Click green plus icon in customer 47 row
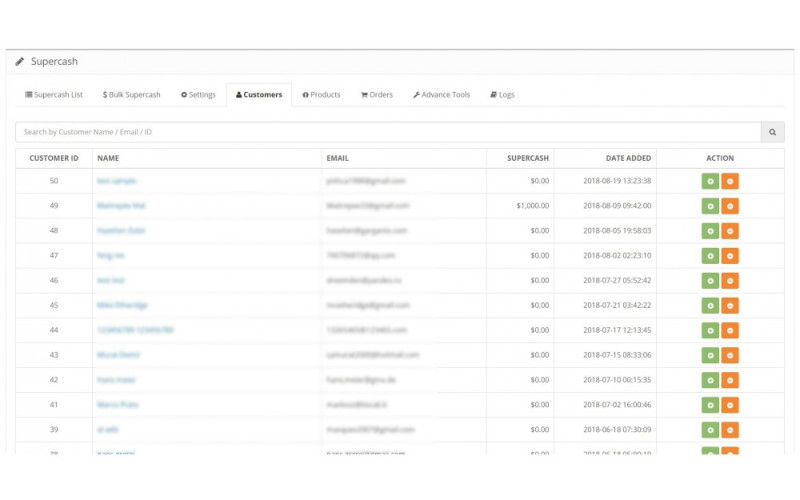 point(710,256)
